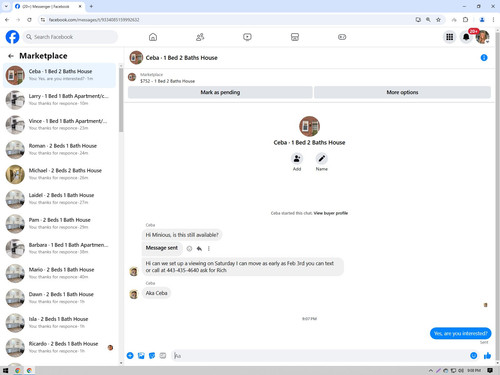Open the conversation information icon
This screenshot has width=500, height=375.
(x=484, y=58)
